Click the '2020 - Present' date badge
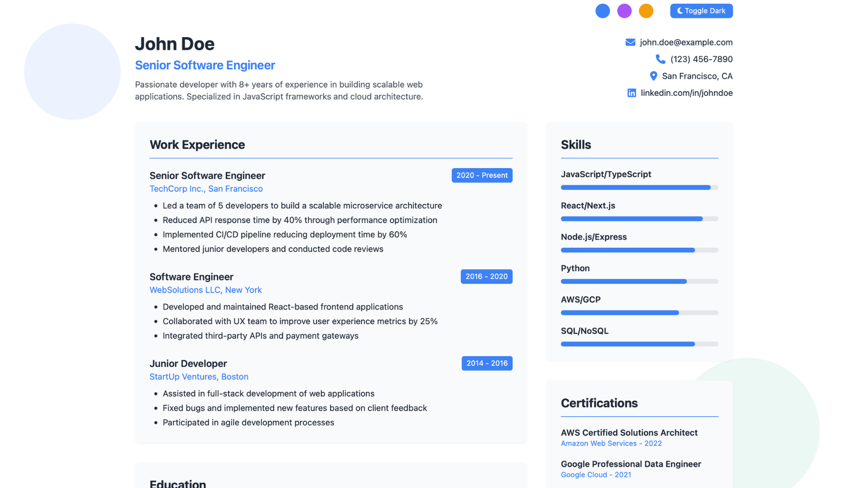 (x=482, y=175)
